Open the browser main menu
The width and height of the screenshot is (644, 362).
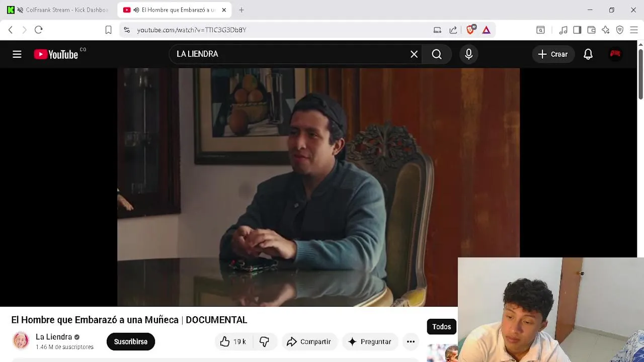click(x=634, y=30)
